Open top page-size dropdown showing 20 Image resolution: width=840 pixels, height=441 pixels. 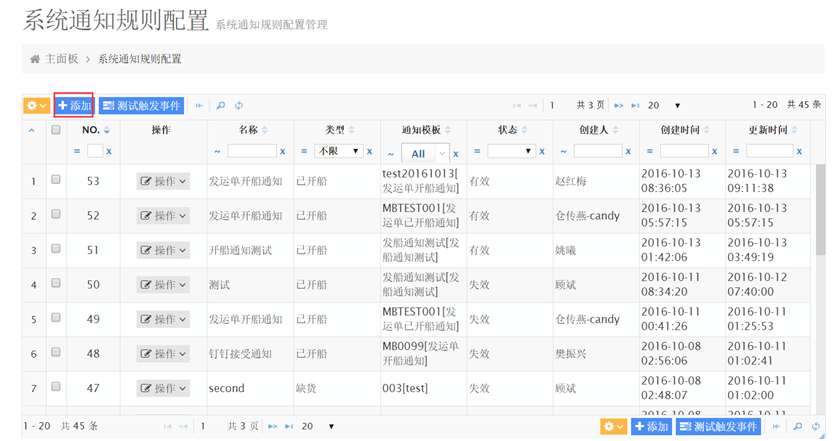[x=664, y=106]
